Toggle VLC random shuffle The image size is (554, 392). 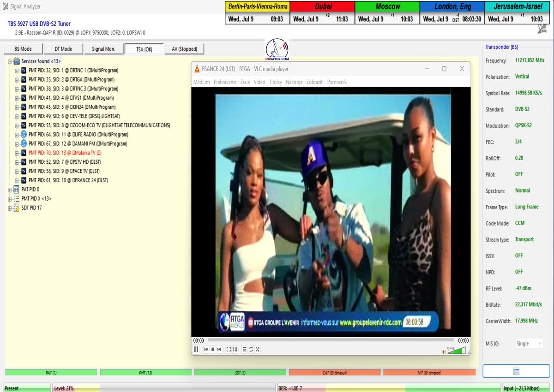coord(258,350)
